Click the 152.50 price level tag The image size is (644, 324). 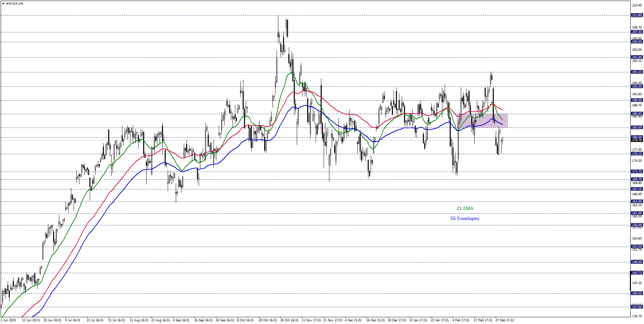[x=637, y=247]
